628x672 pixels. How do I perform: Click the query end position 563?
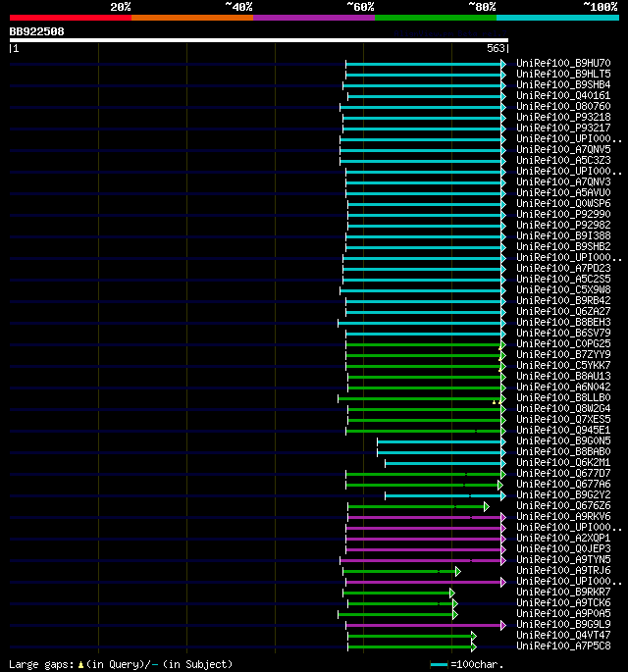coord(496,48)
